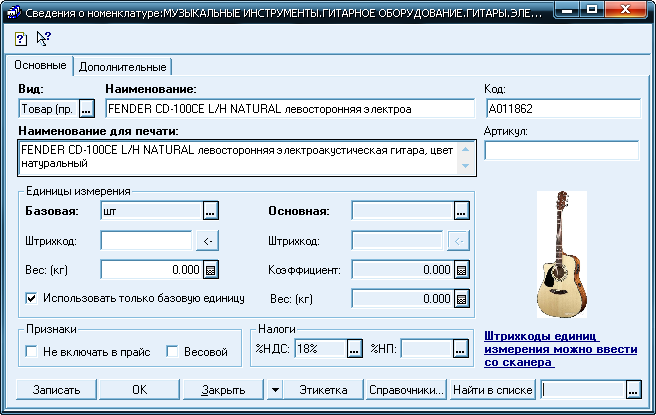656x415 pixels.
Task: Open the Вид selection ellipsis button
Action: [x=86, y=109]
